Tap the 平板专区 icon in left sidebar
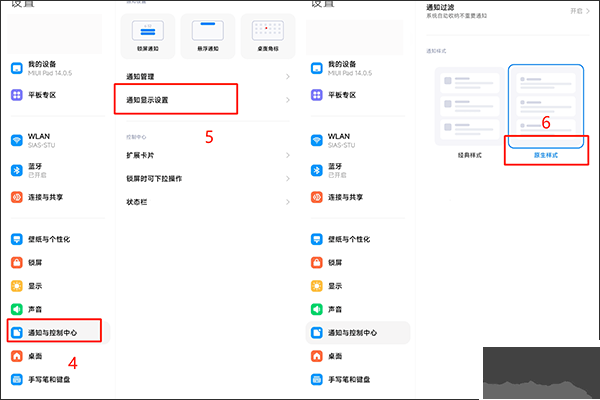This screenshot has height=400, width=600. click(16, 95)
